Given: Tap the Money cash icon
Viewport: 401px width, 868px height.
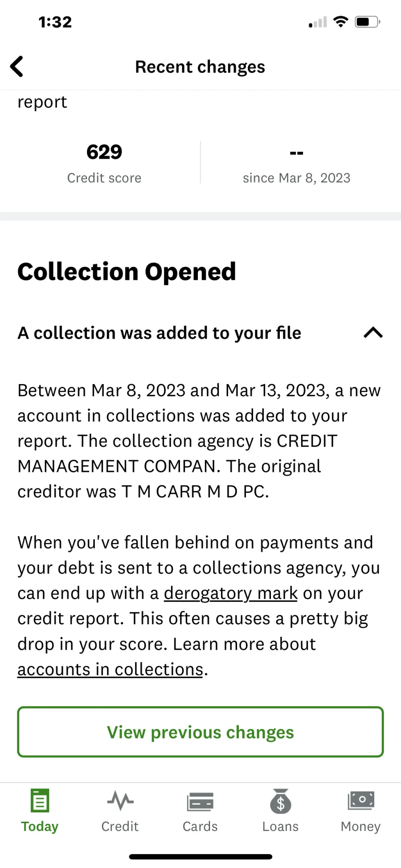Looking at the screenshot, I should point(361,801).
